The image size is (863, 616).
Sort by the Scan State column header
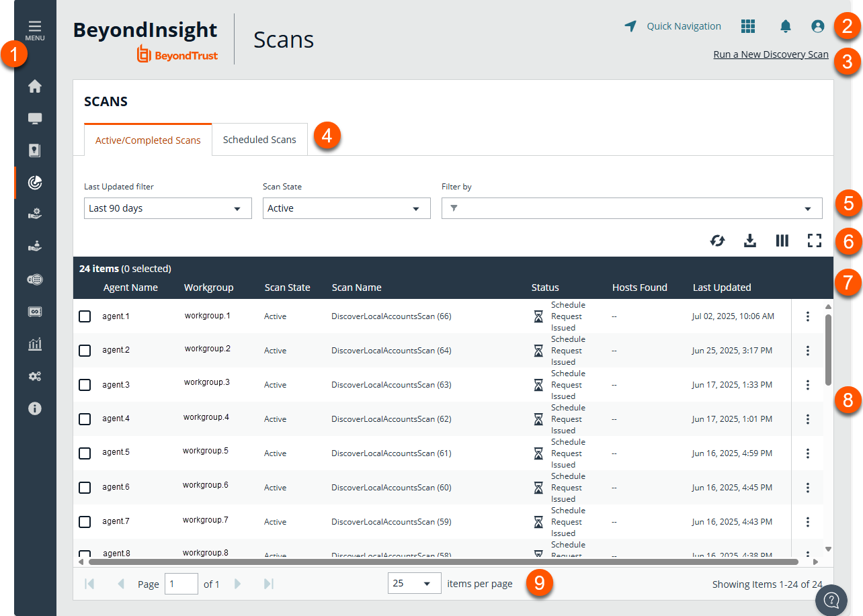click(287, 288)
